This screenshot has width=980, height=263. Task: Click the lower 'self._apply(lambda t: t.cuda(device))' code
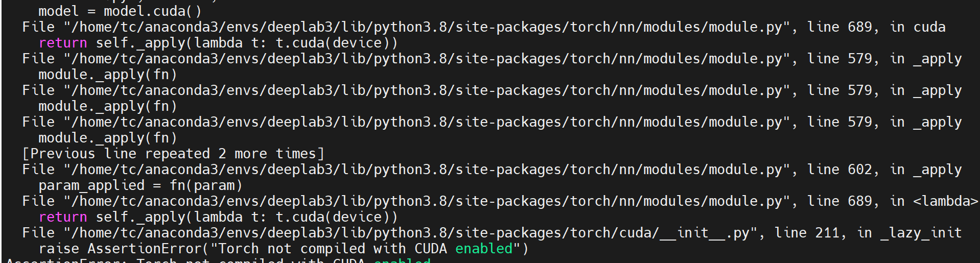tap(247, 217)
